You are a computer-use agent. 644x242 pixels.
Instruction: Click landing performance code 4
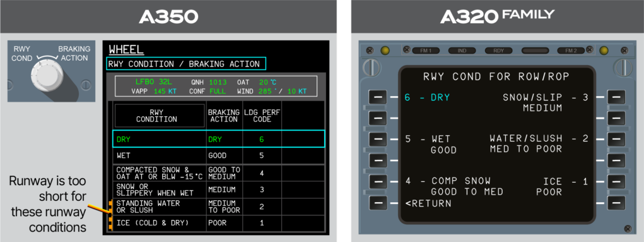coord(262,173)
